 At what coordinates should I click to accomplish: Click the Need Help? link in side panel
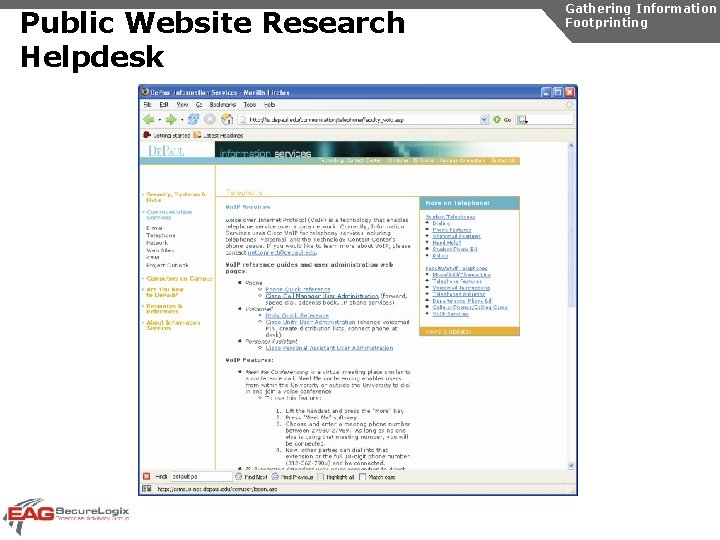tap(446, 242)
